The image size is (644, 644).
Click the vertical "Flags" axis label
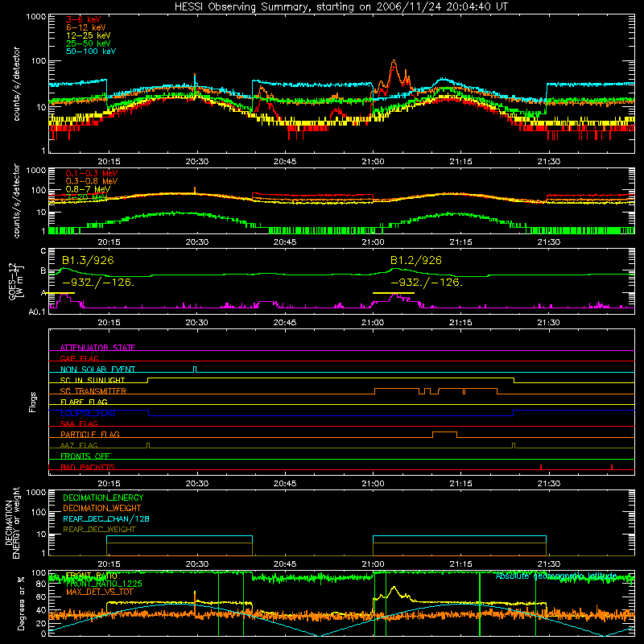(x=32, y=402)
